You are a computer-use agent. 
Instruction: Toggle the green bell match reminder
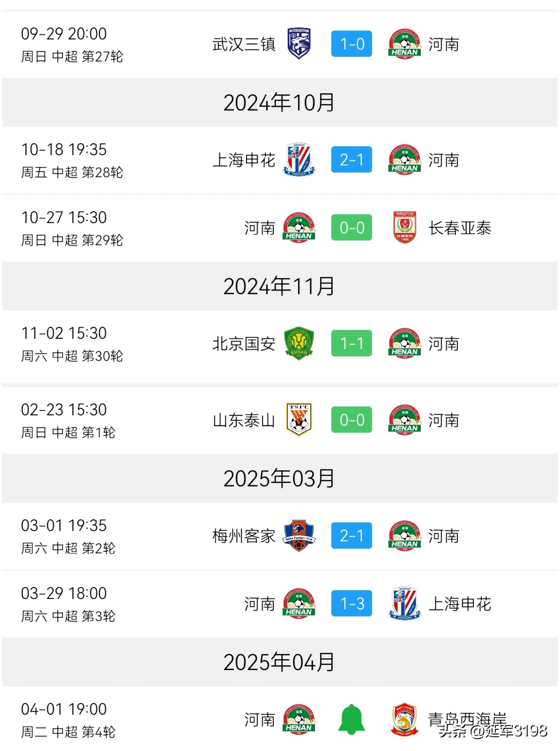point(352,719)
